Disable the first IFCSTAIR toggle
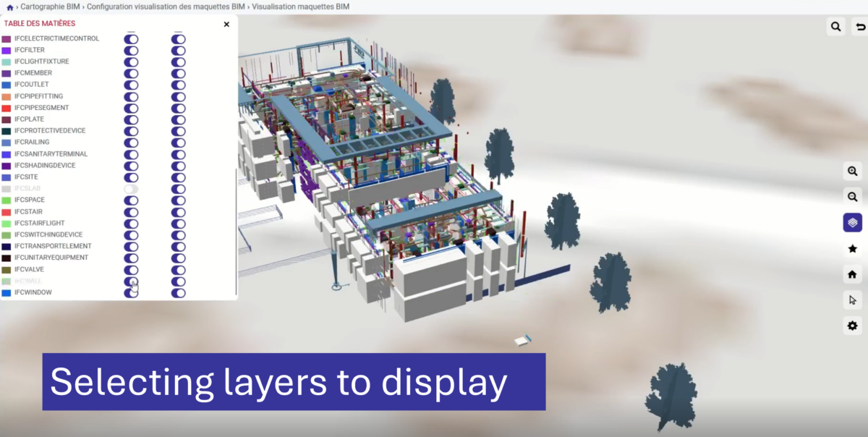868x437 pixels. pyautogui.click(x=131, y=212)
